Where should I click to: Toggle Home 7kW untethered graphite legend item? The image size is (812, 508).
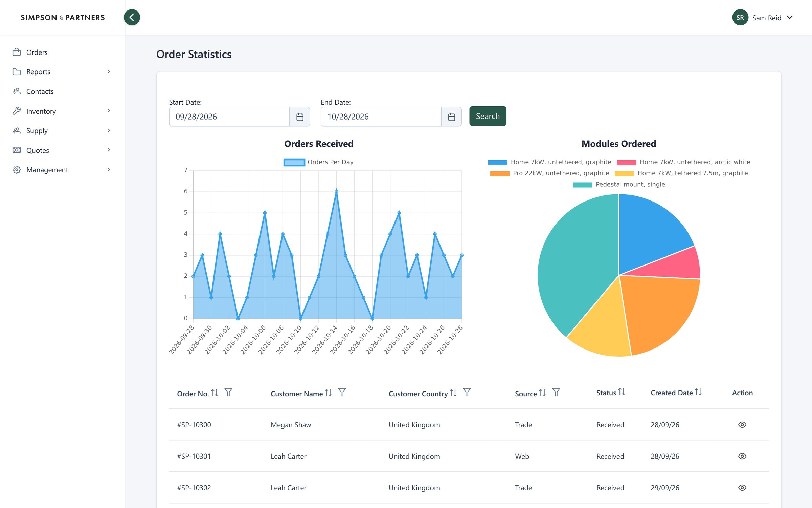tap(549, 162)
